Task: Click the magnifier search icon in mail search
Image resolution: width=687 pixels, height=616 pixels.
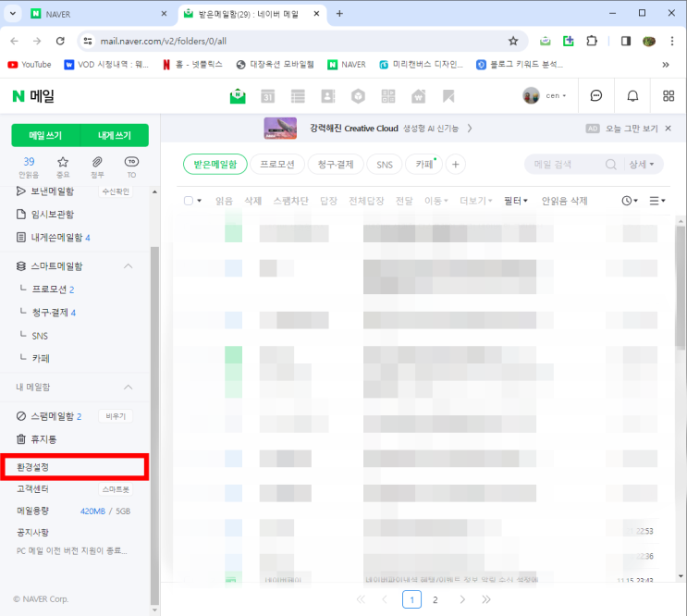Action: [611, 165]
